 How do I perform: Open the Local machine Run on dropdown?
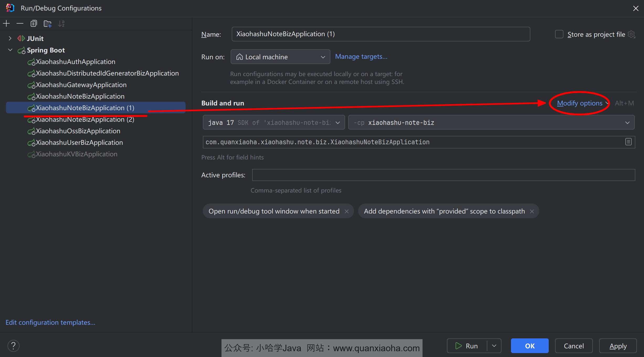(280, 57)
